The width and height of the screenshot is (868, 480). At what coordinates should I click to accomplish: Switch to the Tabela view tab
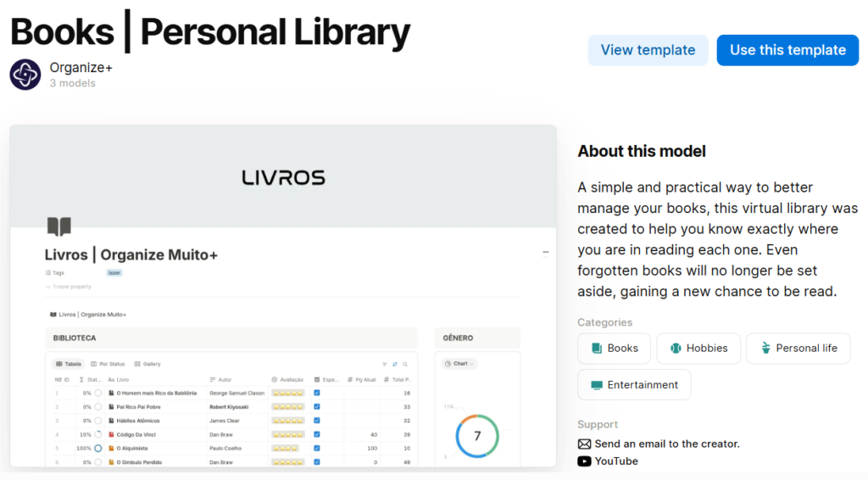point(69,365)
